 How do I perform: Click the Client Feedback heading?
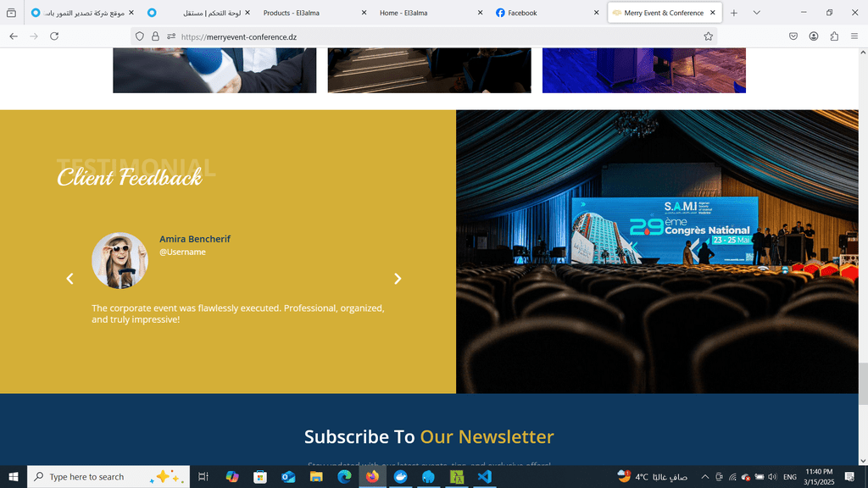coord(130,178)
